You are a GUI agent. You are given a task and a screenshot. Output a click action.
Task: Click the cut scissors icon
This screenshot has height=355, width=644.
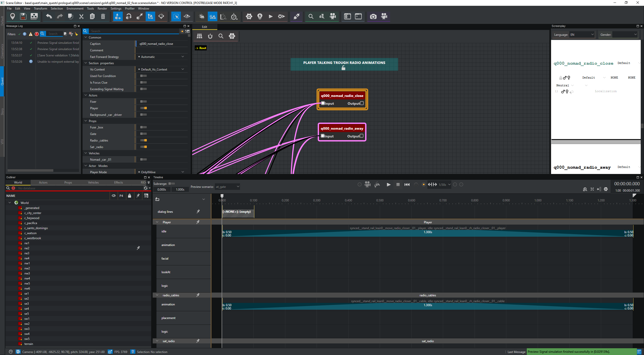[81, 17]
